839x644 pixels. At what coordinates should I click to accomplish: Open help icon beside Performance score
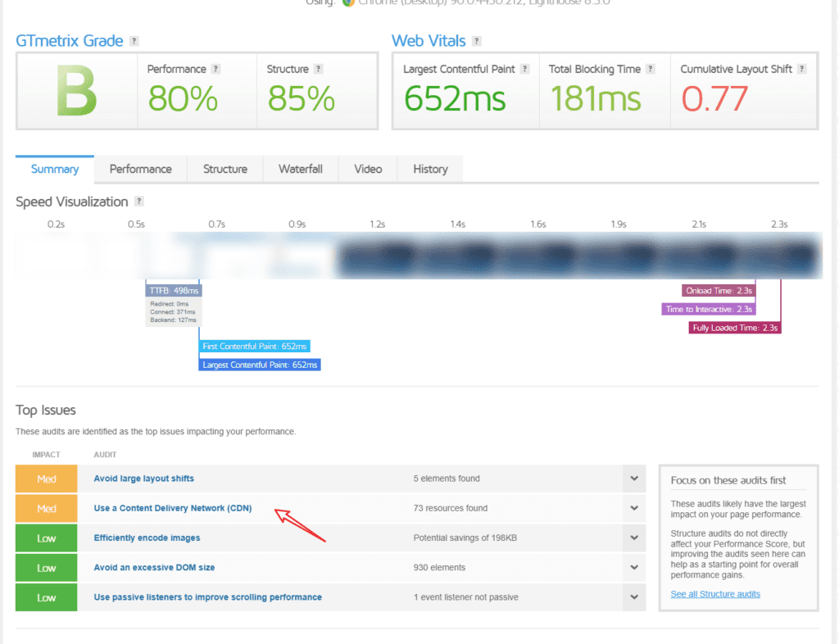215,69
